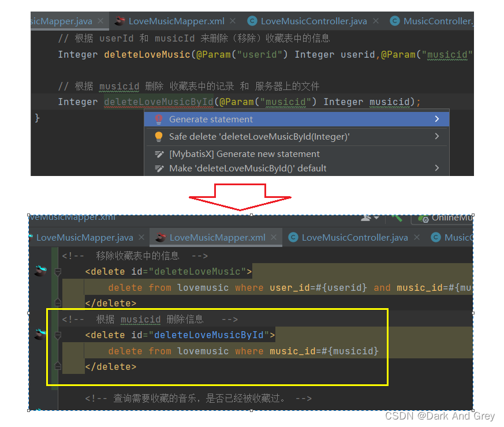The image size is (504, 427).
Task: Click MyBatis gutter icon beside deleteLoveMusicById statement
Action: pyautogui.click(x=40, y=335)
